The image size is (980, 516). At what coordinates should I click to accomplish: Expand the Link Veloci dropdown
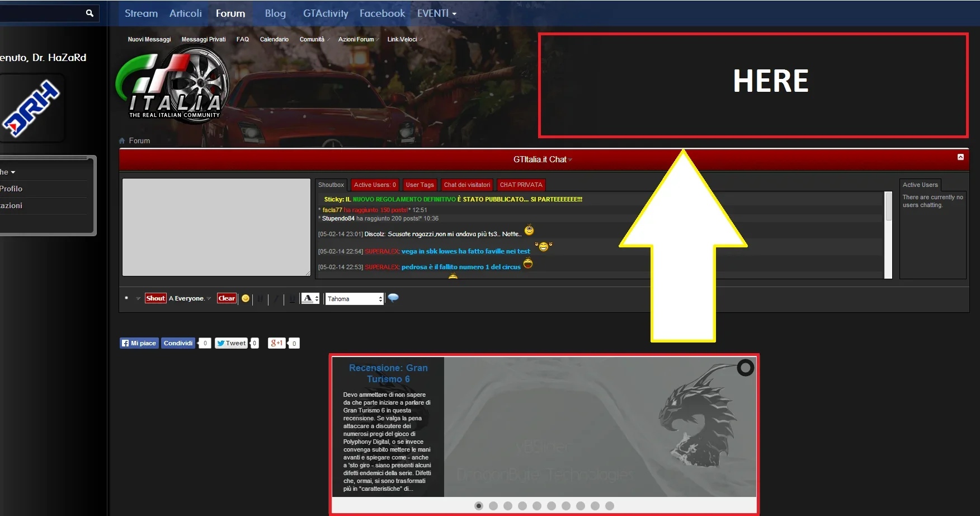click(x=404, y=39)
